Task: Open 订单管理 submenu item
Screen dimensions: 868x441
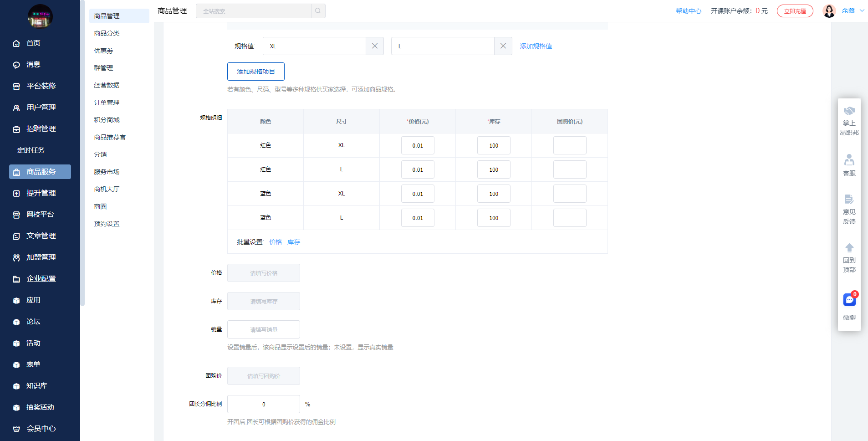Action: tap(107, 103)
